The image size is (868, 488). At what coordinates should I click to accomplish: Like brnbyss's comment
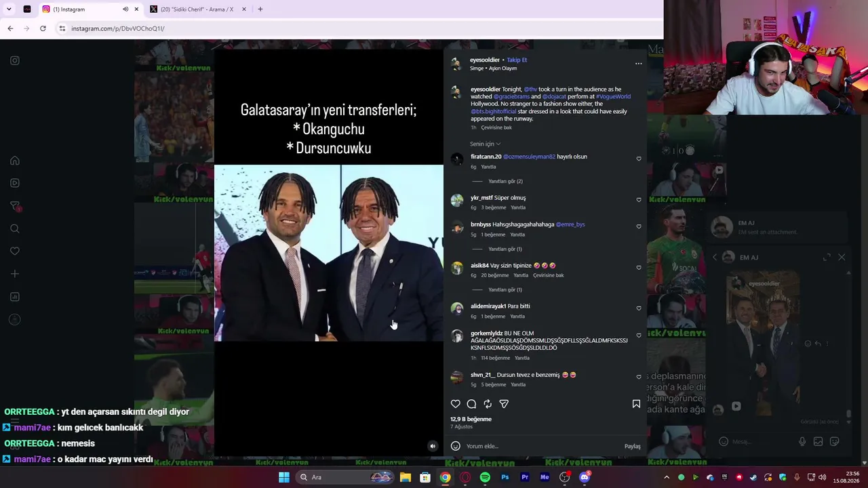[639, 226]
